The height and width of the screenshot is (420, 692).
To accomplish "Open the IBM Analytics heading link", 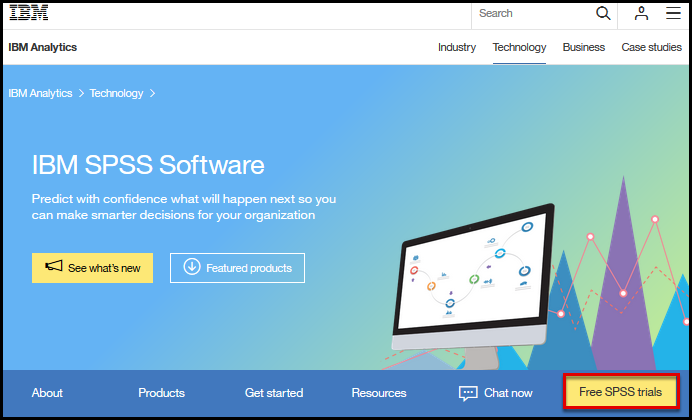I will pyautogui.click(x=43, y=47).
